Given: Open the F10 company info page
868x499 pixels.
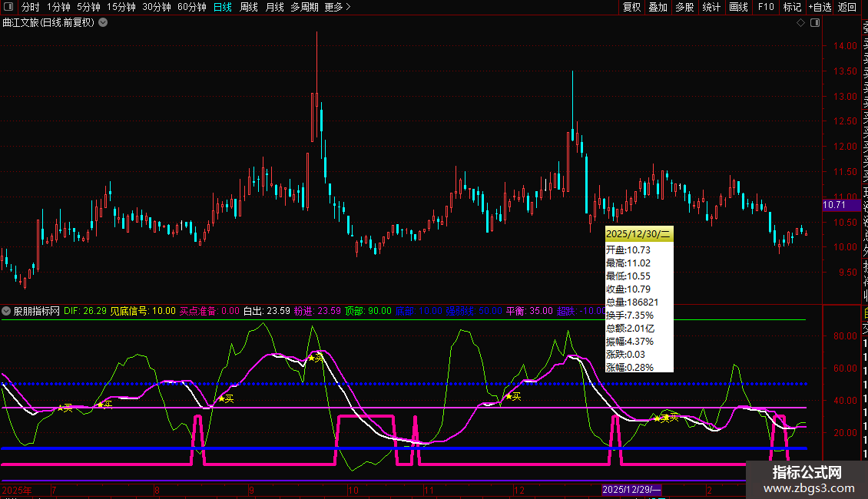Looking at the screenshot, I should pos(766,7).
